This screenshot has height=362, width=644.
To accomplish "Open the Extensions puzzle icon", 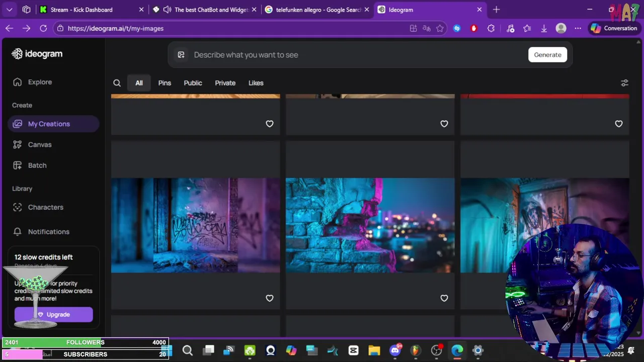I will (x=491, y=29).
